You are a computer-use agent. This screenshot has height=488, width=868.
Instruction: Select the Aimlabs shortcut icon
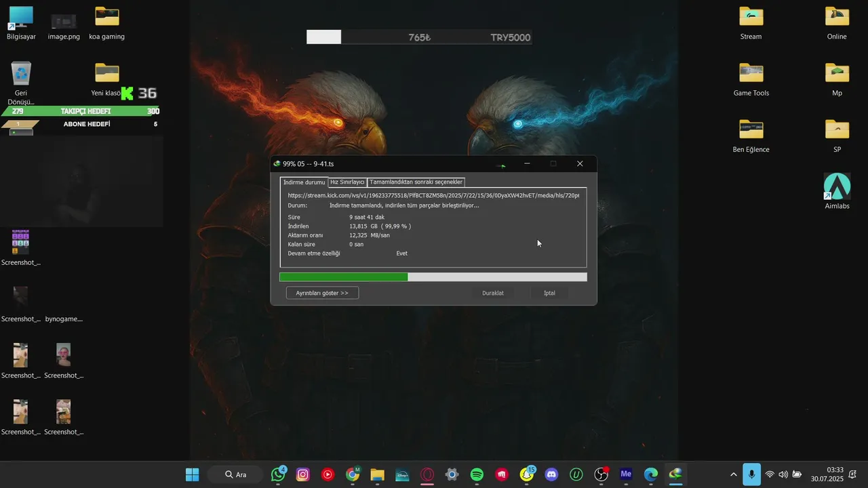(x=837, y=191)
